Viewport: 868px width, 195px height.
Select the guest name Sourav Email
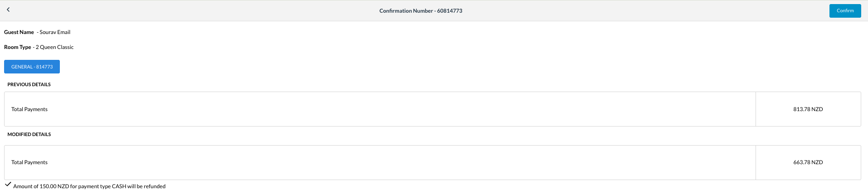tap(55, 32)
